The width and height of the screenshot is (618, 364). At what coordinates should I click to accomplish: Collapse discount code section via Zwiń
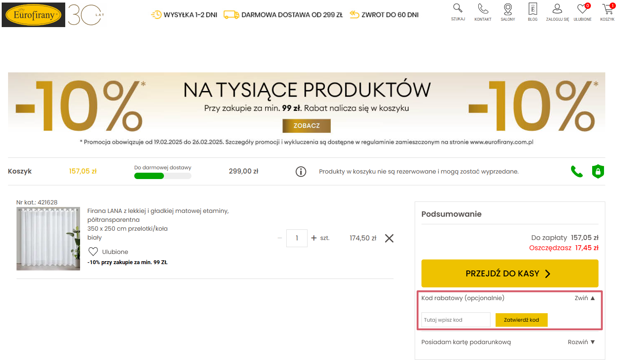pyautogui.click(x=585, y=298)
